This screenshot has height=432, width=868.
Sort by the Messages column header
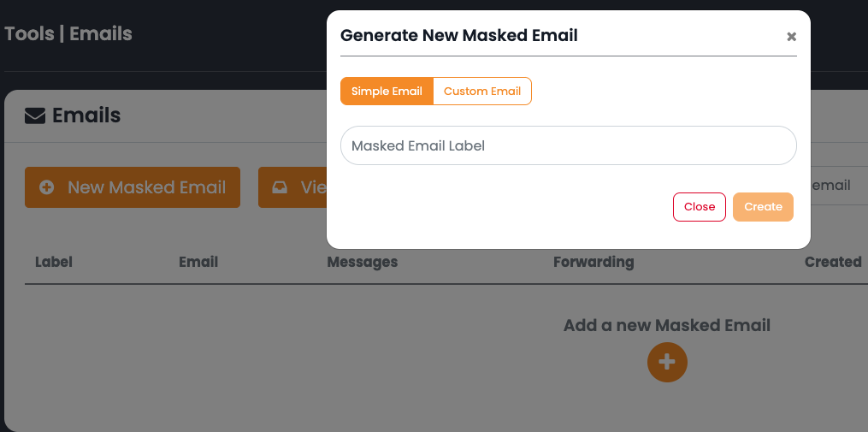pyautogui.click(x=363, y=262)
